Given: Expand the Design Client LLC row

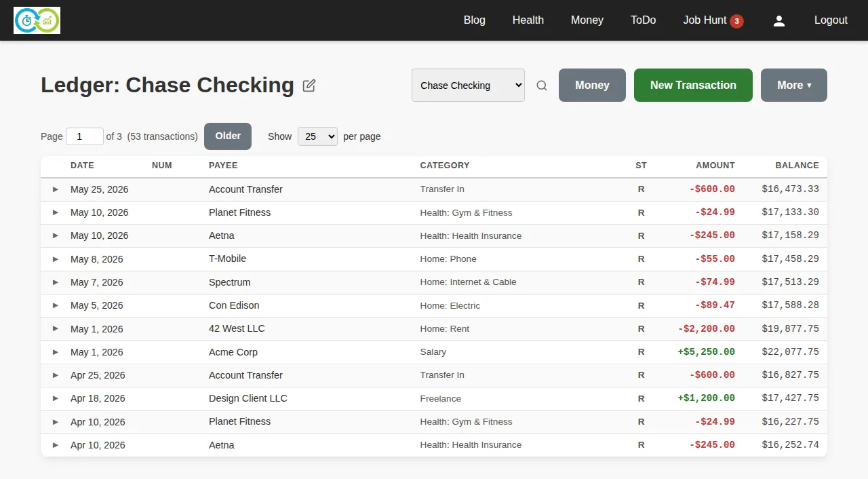Looking at the screenshot, I should [56, 398].
